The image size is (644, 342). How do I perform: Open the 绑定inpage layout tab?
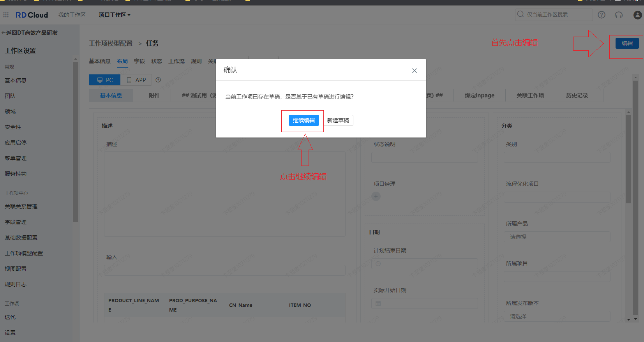tap(480, 95)
